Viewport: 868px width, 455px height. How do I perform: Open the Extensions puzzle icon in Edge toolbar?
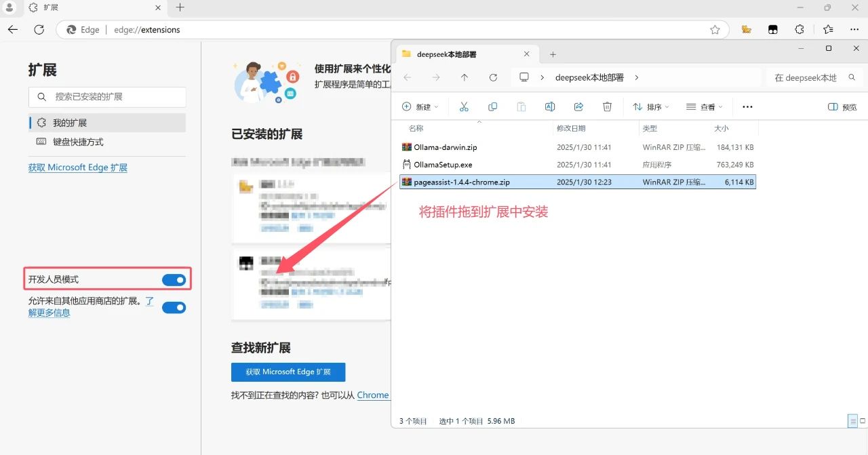(x=800, y=30)
